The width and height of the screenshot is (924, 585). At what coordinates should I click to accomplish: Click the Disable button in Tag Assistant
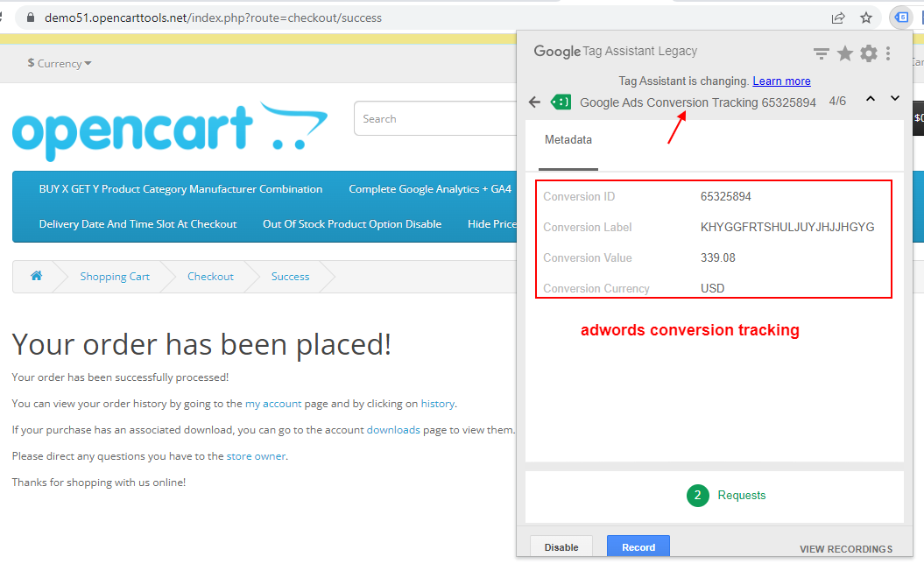(x=561, y=546)
